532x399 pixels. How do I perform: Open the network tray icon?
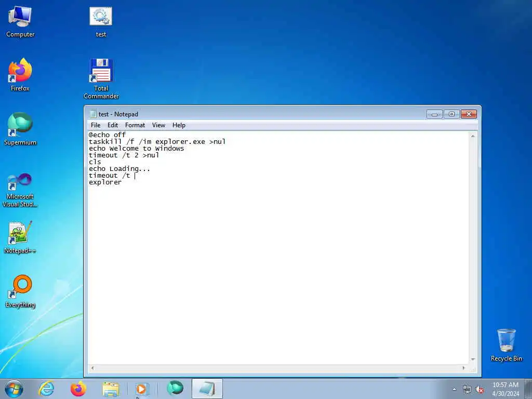click(x=467, y=390)
